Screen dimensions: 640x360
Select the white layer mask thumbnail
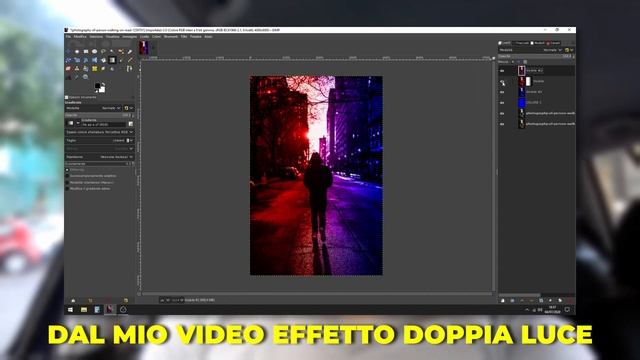coord(529,81)
